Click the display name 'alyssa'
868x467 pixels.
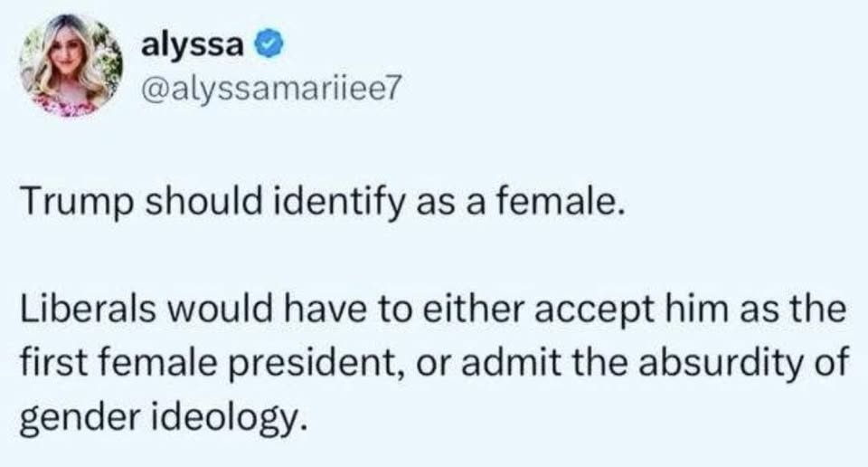pos(193,45)
